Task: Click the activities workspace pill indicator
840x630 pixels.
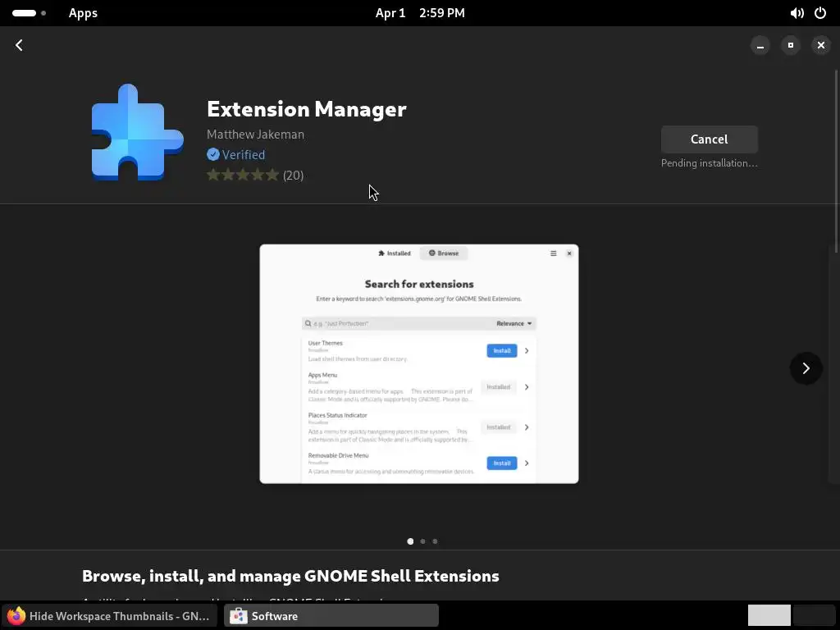Action: [x=29, y=13]
